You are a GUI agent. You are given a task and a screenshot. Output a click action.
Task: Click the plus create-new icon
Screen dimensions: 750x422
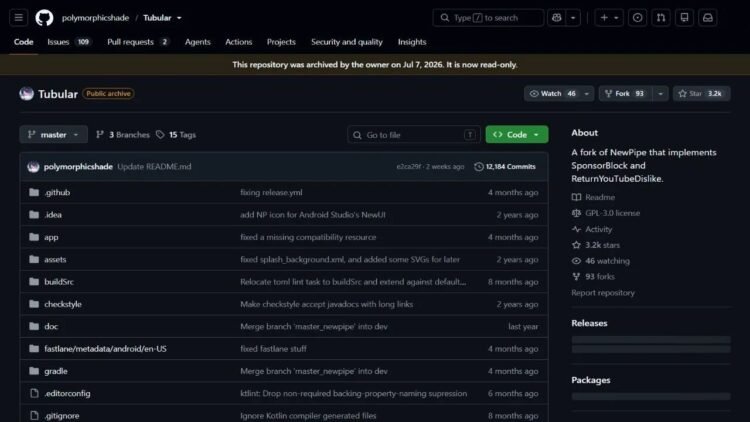[604, 18]
